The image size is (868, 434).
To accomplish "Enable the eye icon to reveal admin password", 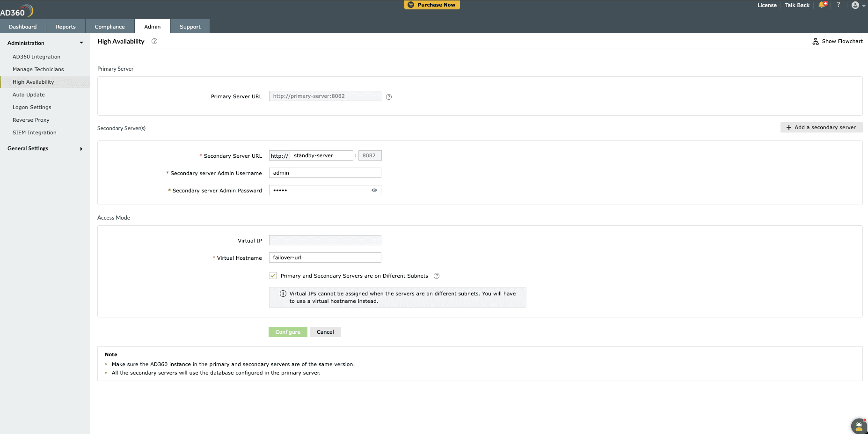I will click(x=374, y=190).
